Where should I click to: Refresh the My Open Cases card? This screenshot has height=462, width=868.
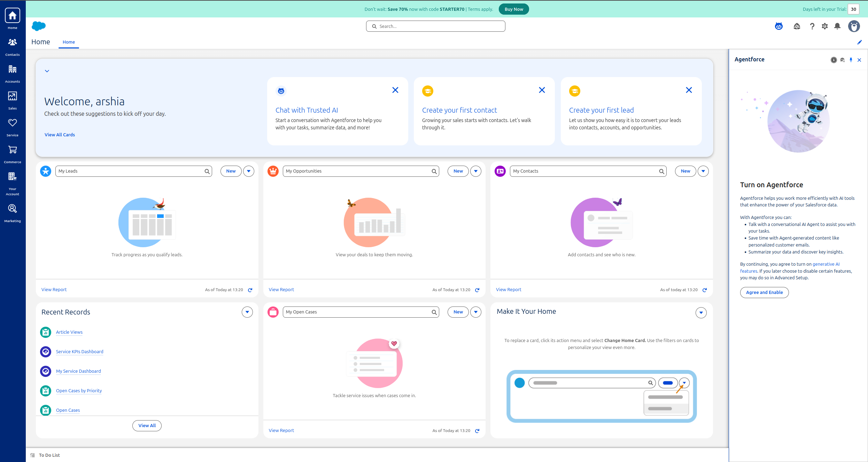(477, 431)
